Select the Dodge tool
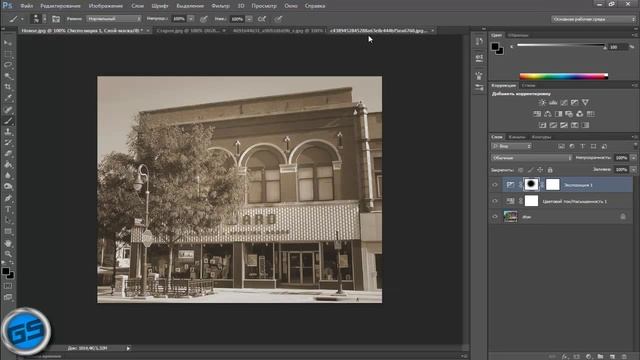 [x=8, y=187]
